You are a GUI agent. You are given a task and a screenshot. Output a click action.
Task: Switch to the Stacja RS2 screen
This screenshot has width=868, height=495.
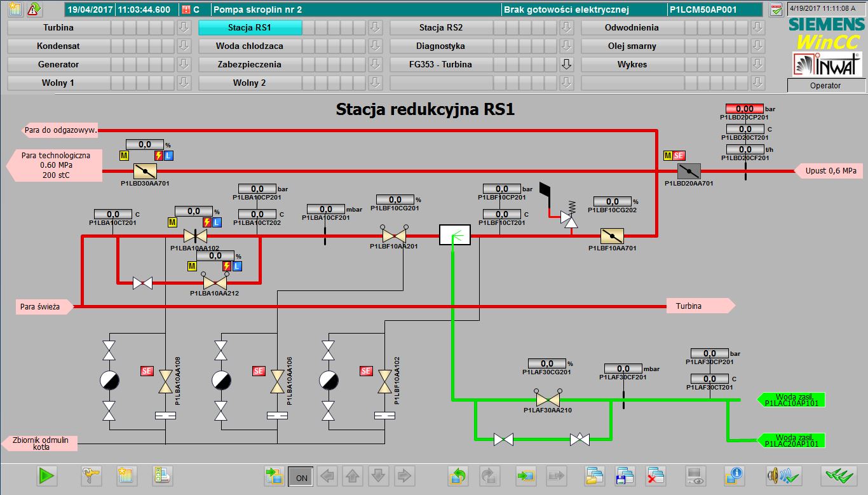click(x=440, y=27)
